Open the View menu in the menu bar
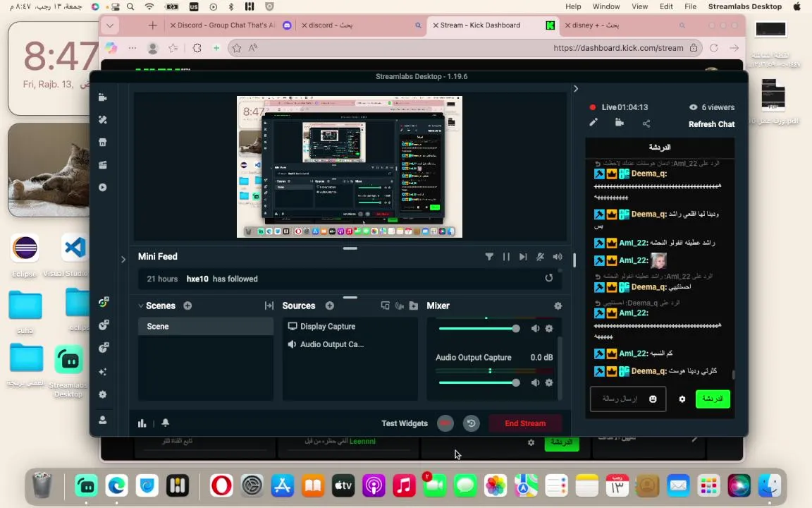Screen dimensions: 812x508 pyautogui.click(x=639, y=7)
